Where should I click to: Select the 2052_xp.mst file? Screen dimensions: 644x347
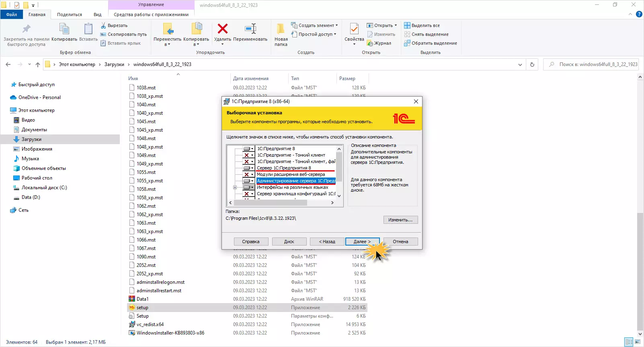point(150,274)
